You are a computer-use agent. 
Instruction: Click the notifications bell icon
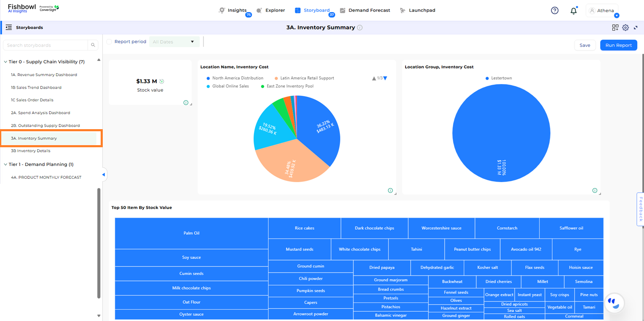[574, 10]
